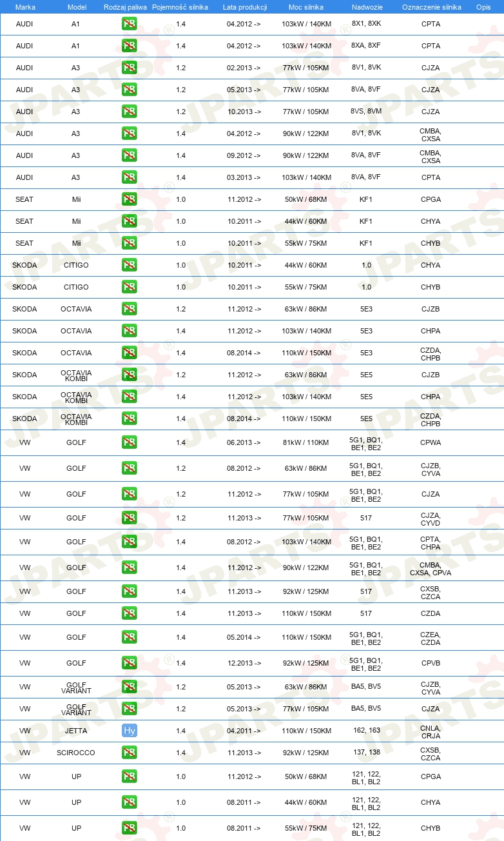This screenshot has height=841, width=504.
Task: Click production date 04.2011 ->
Action: tap(244, 731)
